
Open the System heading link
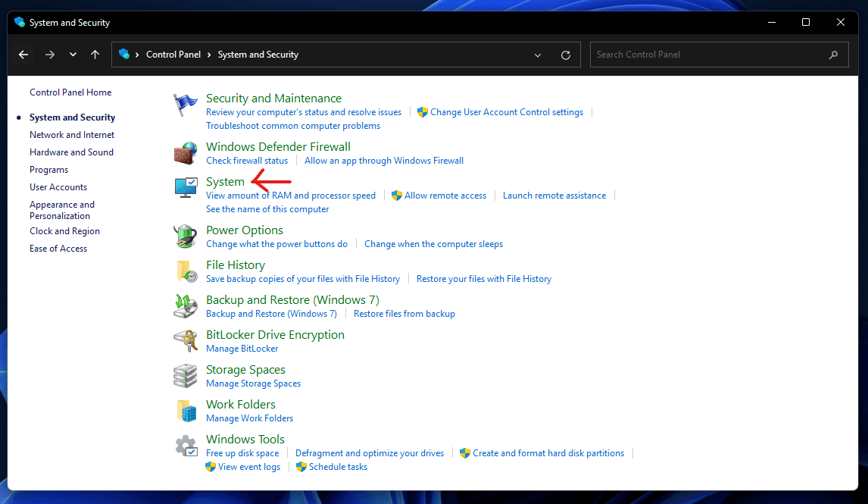coord(225,182)
